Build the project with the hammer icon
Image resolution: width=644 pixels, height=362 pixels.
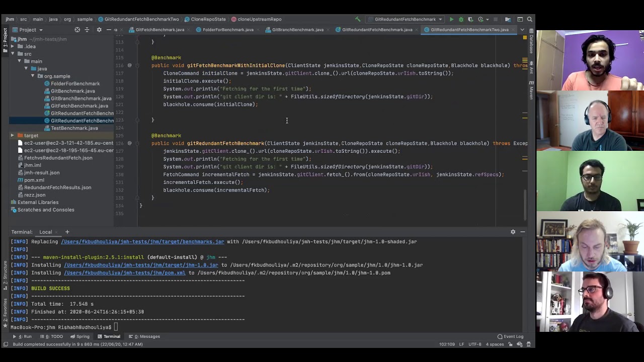tap(358, 19)
